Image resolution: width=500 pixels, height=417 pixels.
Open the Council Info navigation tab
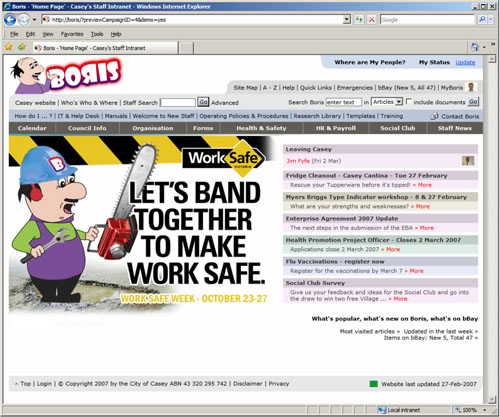coord(87,128)
